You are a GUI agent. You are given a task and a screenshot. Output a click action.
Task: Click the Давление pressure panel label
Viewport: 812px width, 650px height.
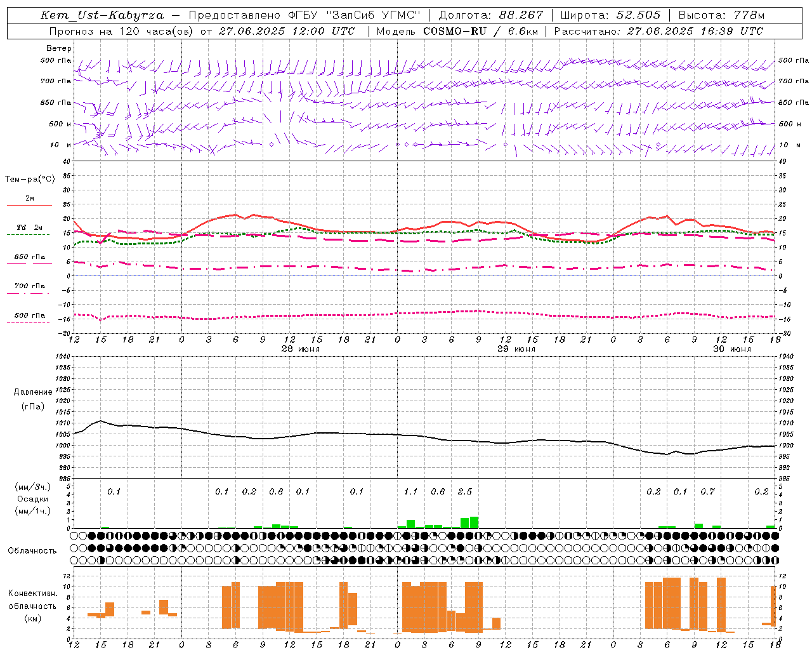33,392
